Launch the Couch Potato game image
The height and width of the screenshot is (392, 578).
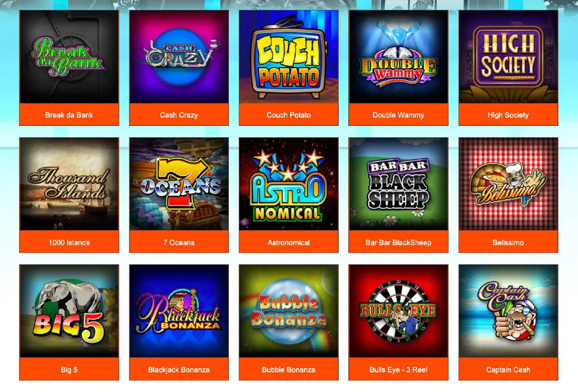[288, 57]
